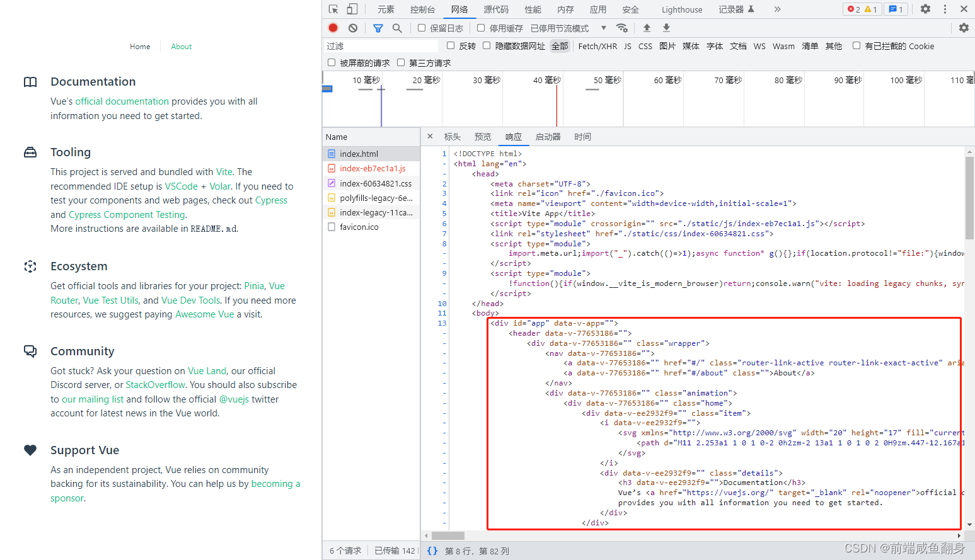Toggle blocked requests checkbox
Screen dimensions: 975x560
point(332,62)
